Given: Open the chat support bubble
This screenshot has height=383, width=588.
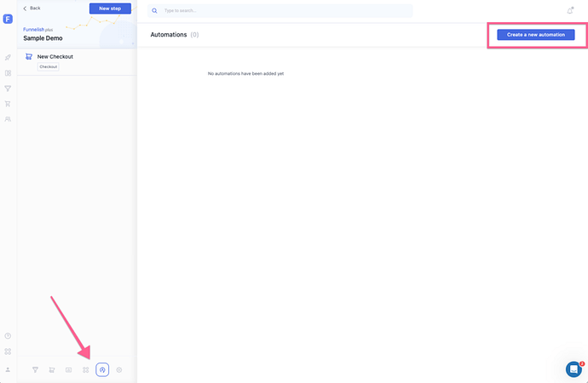Looking at the screenshot, I should [x=574, y=369].
